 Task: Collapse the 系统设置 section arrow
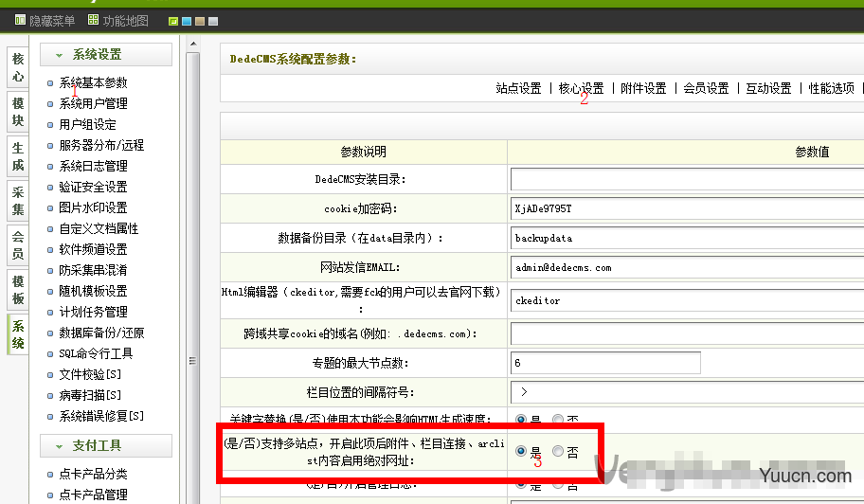click(x=59, y=55)
